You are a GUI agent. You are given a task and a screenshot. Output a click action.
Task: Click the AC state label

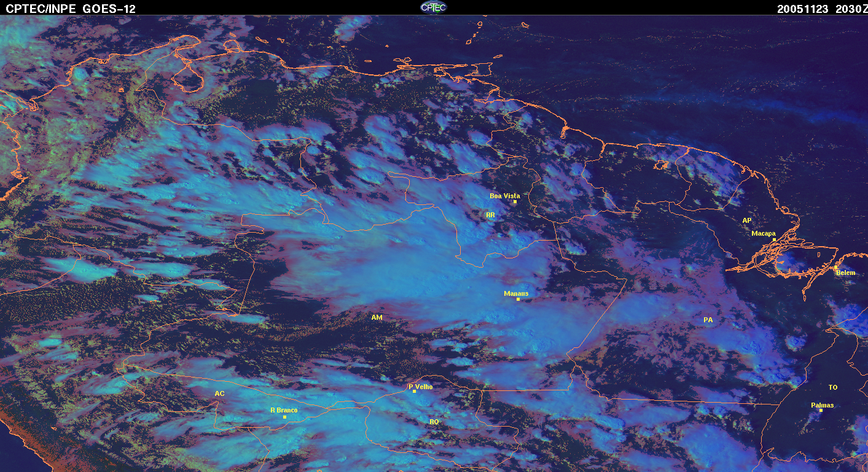pos(219,393)
